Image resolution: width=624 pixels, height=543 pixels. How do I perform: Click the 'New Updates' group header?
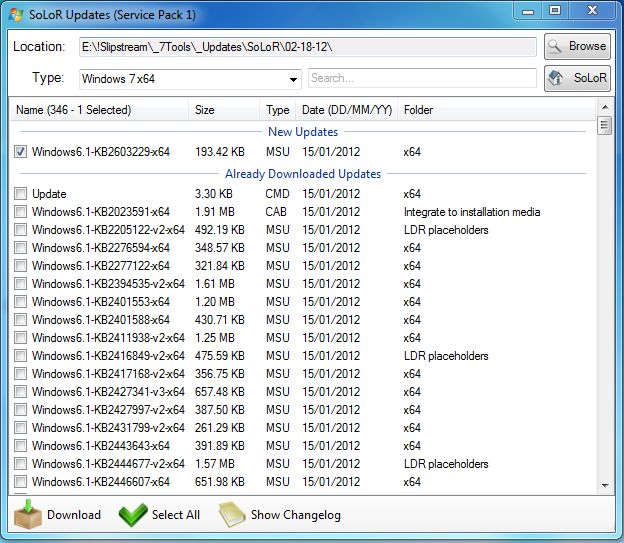click(303, 132)
